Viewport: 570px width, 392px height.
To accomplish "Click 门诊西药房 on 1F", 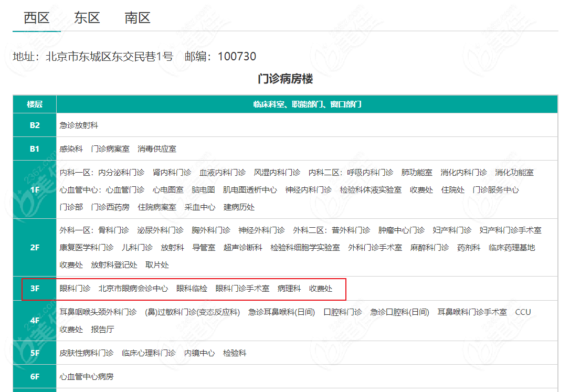I will click(110, 207).
